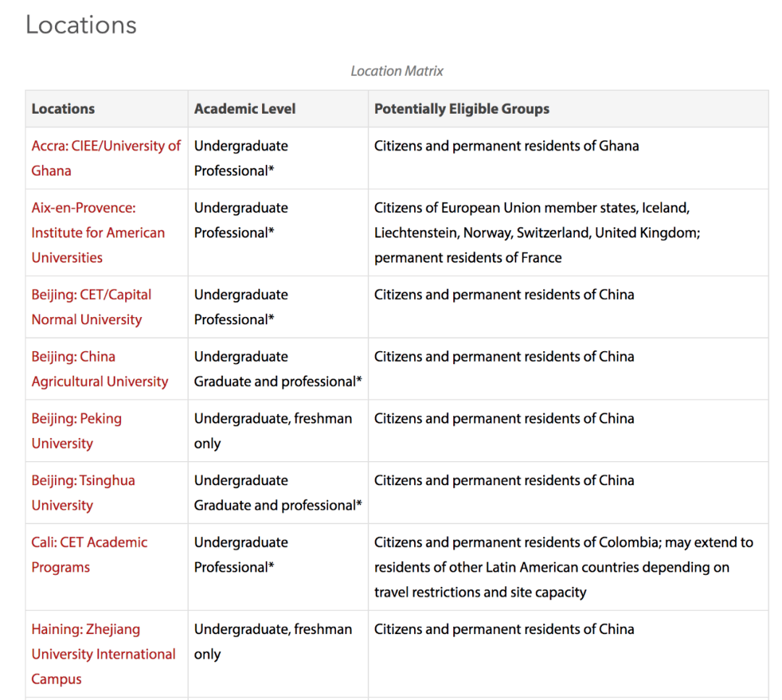Click the Potentially Eligible Groups column header
782x700 pixels.
pos(462,109)
